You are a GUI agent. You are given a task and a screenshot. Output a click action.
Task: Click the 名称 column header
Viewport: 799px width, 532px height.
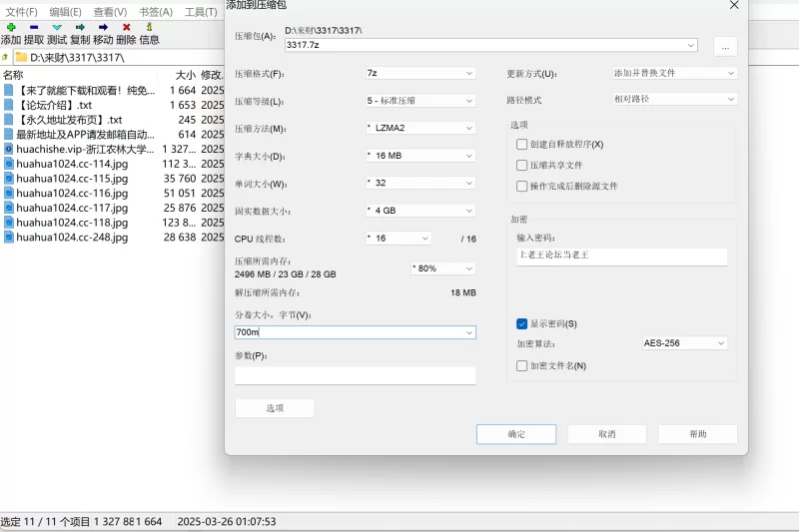click(x=13, y=75)
